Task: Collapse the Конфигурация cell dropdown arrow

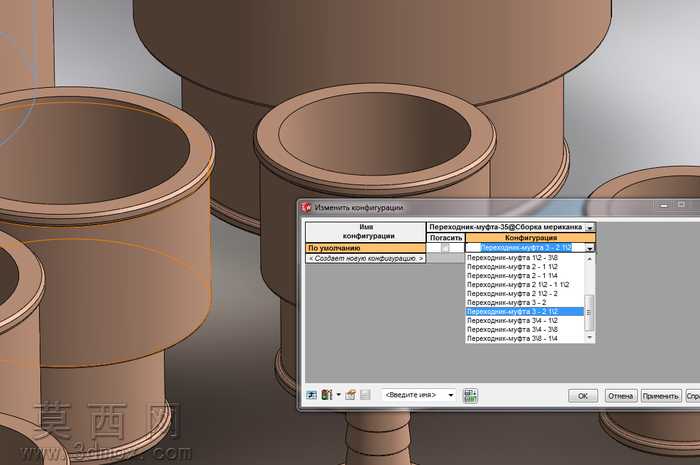Action: coord(590,248)
